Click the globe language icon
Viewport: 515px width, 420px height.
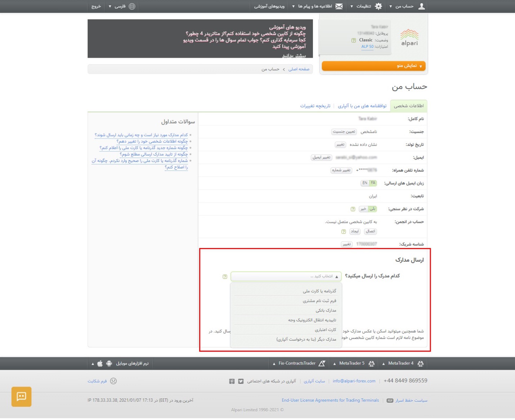[x=132, y=6]
